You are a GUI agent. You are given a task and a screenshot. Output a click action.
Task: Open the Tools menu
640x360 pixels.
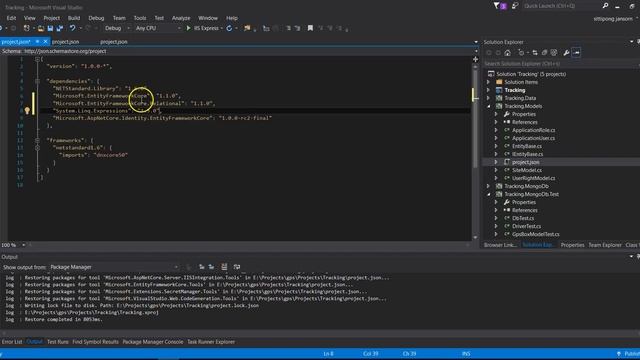pyautogui.click(x=140, y=18)
